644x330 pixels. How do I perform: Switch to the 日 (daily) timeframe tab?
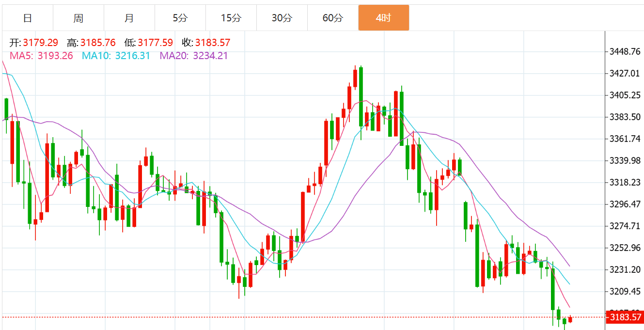(28, 18)
